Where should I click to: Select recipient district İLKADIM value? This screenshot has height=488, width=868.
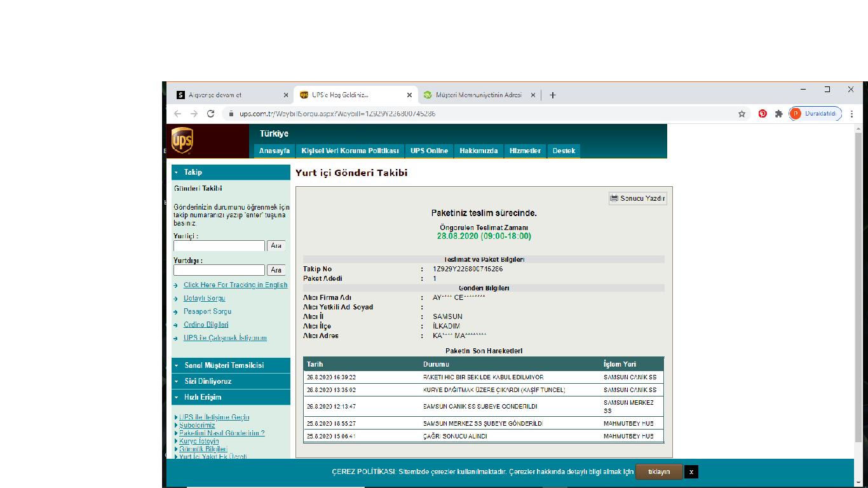(447, 327)
